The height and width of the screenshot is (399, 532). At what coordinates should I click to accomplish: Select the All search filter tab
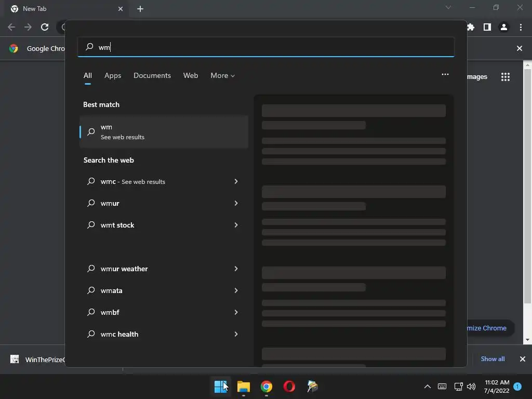tap(87, 76)
